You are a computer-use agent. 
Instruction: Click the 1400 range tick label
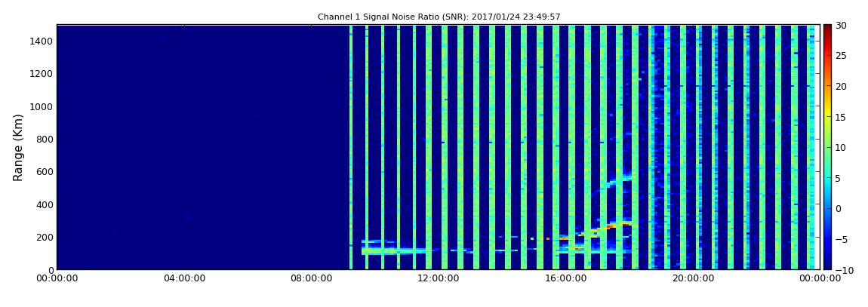pyautogui.click(x=42, y=41)
